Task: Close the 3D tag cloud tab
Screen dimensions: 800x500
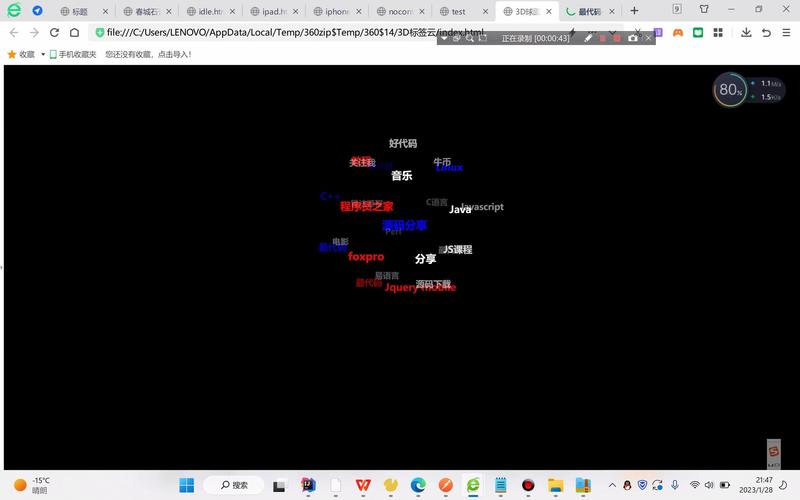Action: tap(548, 11)
